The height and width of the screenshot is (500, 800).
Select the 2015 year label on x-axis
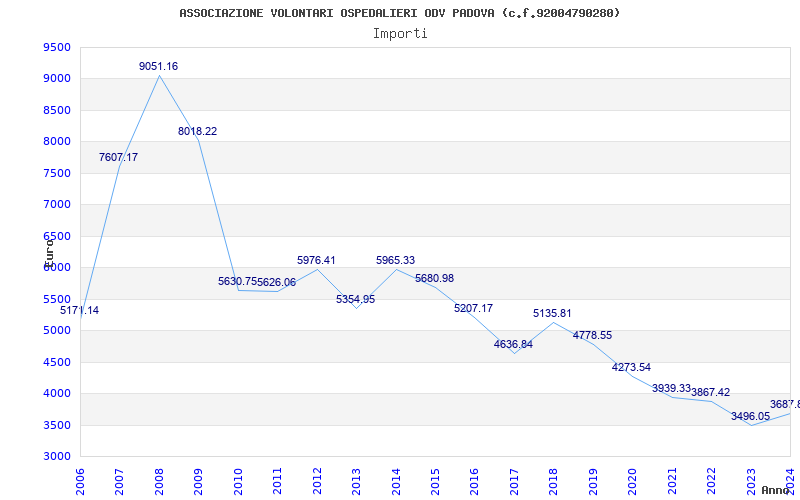[x=435, y=482]
